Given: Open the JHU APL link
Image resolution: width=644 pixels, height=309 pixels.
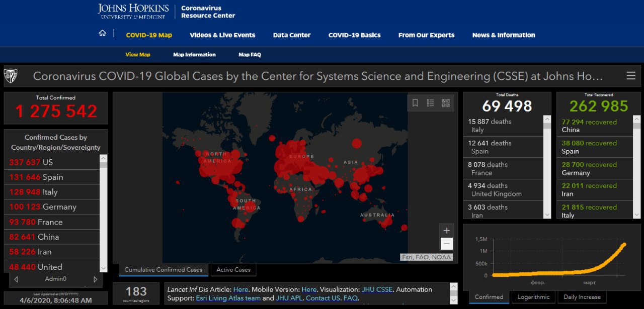Looking at the screenshot, I should point(289,298).
